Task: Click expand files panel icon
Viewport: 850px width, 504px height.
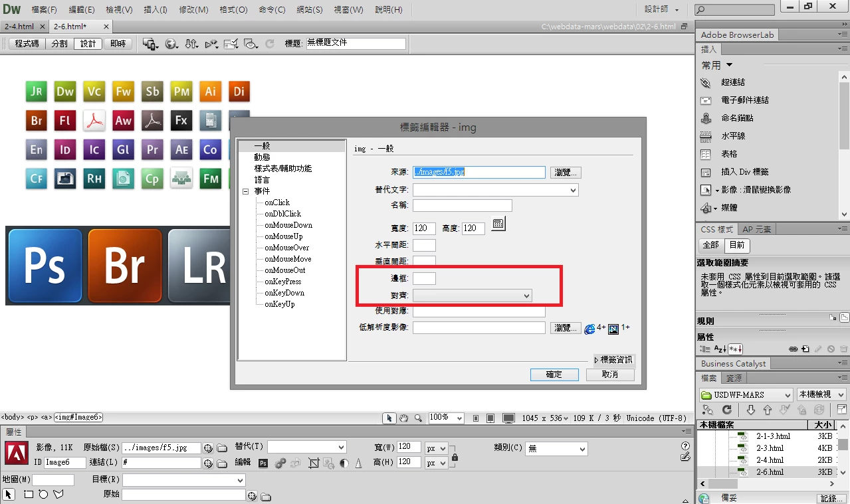Action: (x=843, y=410)
